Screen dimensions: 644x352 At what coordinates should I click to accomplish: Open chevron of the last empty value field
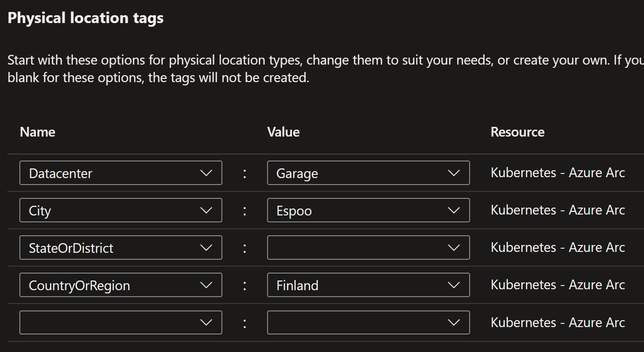coord(453,322)
